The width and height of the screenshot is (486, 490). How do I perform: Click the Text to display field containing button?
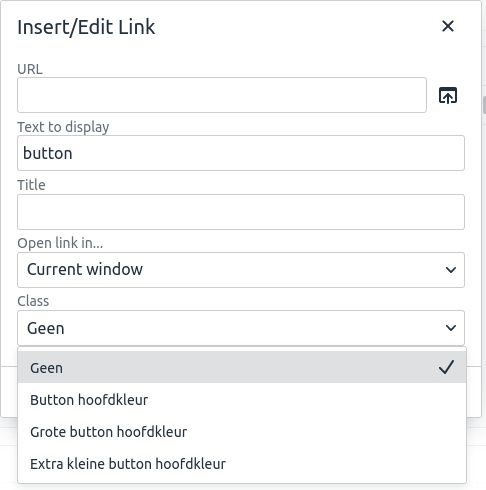coord(241,153)
